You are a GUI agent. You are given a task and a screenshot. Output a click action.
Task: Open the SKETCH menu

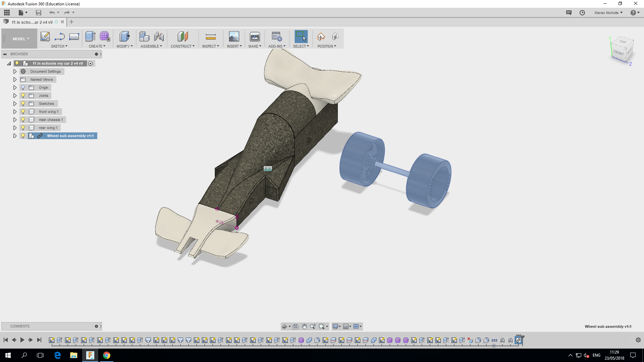(59, 46)
